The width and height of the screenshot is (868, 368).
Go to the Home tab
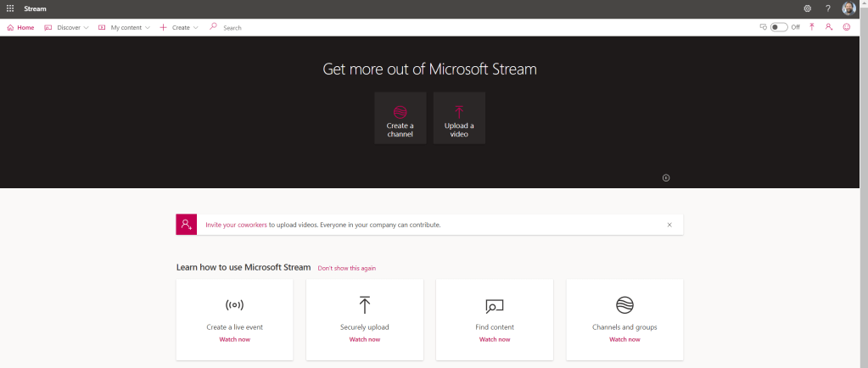click(20, 27)
